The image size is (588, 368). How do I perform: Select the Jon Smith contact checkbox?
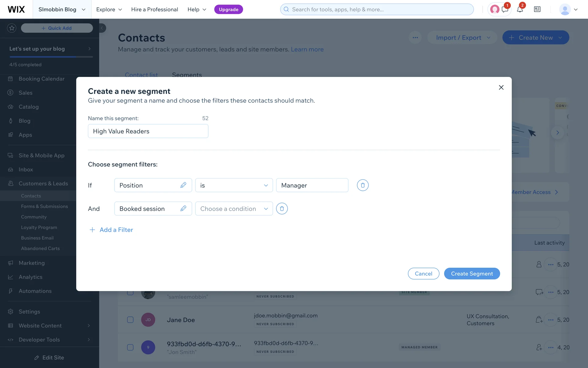click(130, 347)
